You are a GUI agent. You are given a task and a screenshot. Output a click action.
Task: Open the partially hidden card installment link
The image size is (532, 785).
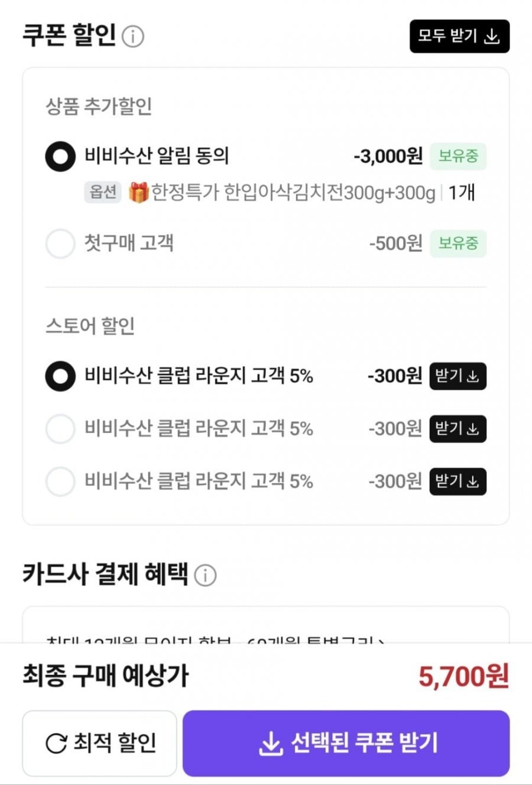pos(216,639)
